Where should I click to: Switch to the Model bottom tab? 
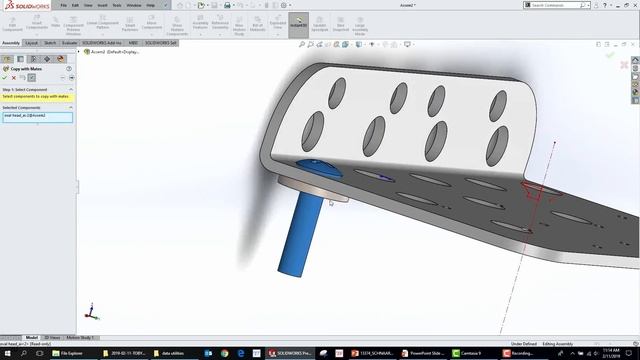[x=31, y=338]
